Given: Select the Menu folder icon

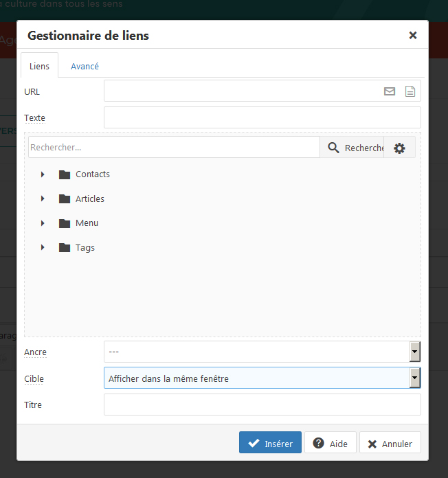Looking at the screenshot, I should 65,223.
